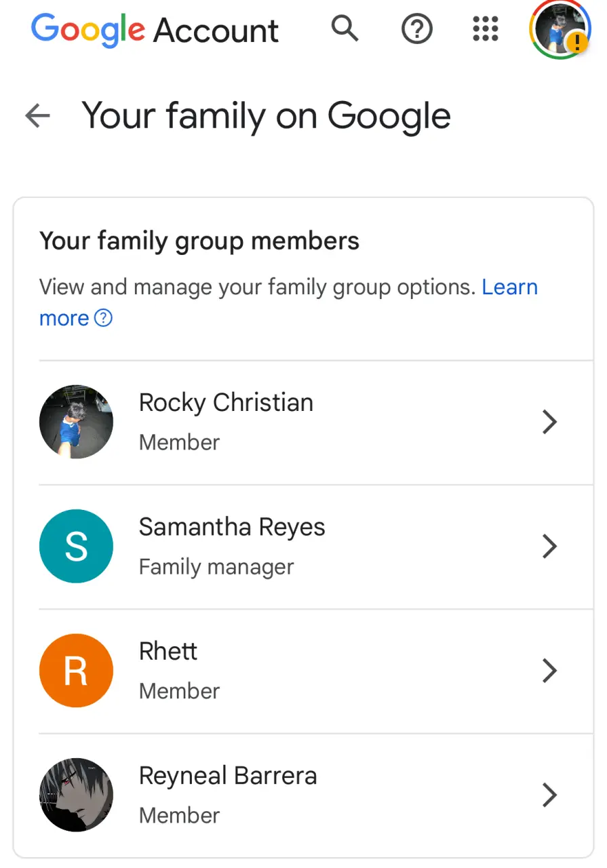Open the account profile picture menu

[x=560, y=29]
